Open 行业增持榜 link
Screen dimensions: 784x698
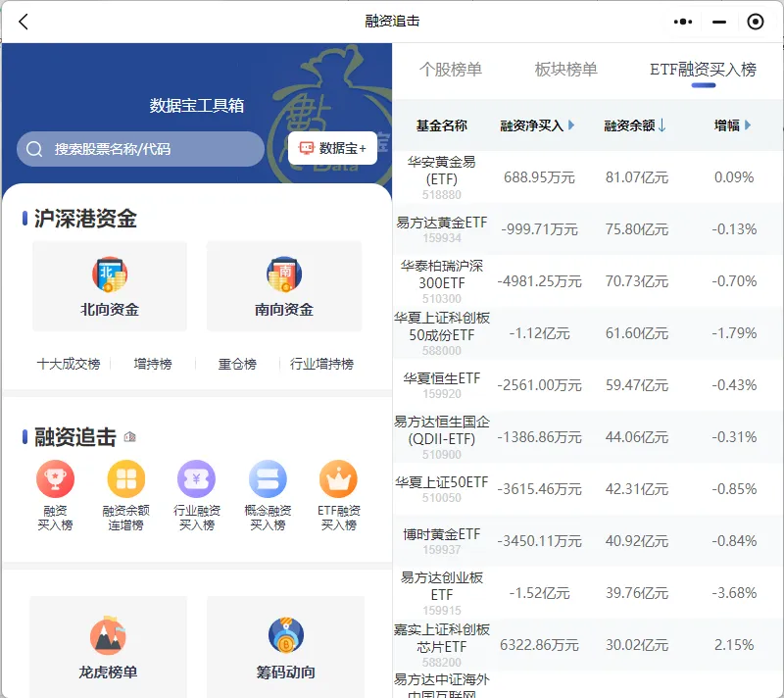coord(321,364)
